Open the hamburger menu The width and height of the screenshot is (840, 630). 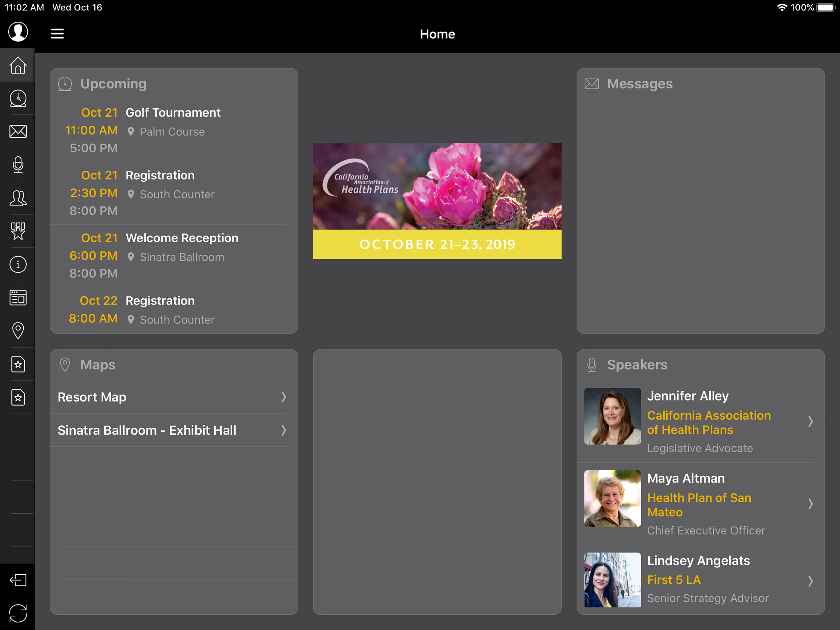[x=57, y=34]
